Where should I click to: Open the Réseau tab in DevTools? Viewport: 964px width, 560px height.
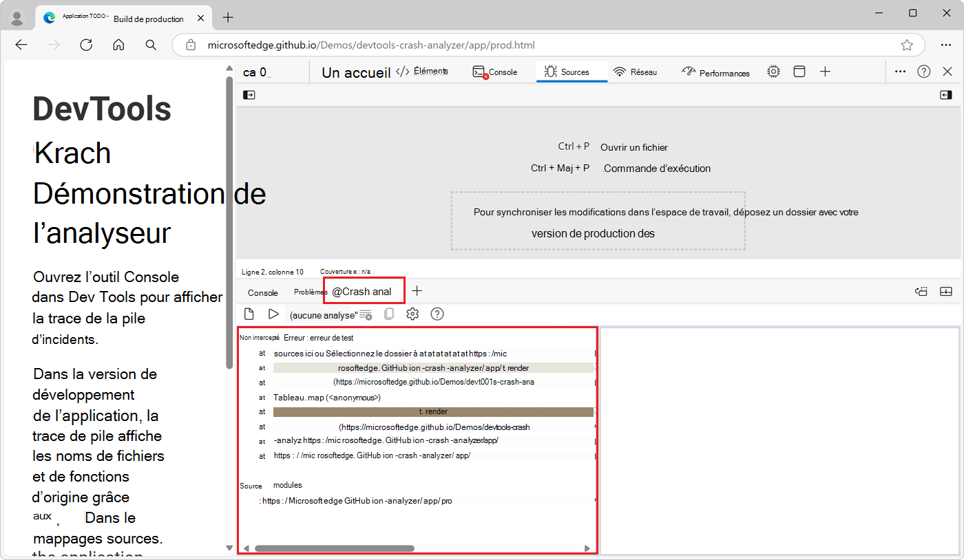636,71
